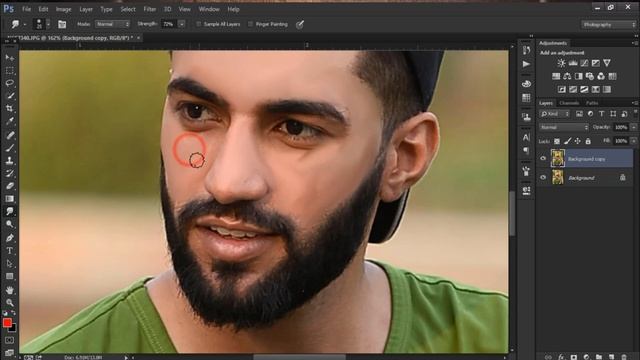The height and width of the screenshot is (360, 640).
Task: Open the layer filter Kind dropdown
Action: click(x=554, y=114)
